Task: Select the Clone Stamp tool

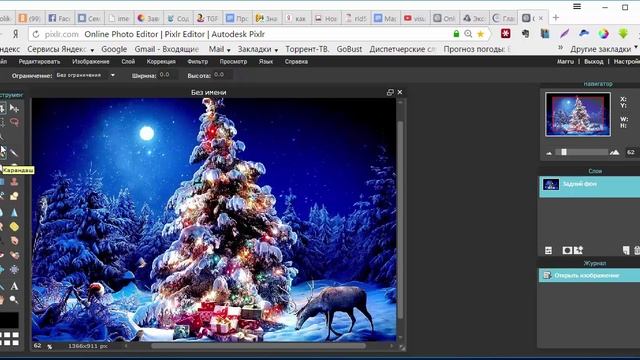Action: click(14, 182)
